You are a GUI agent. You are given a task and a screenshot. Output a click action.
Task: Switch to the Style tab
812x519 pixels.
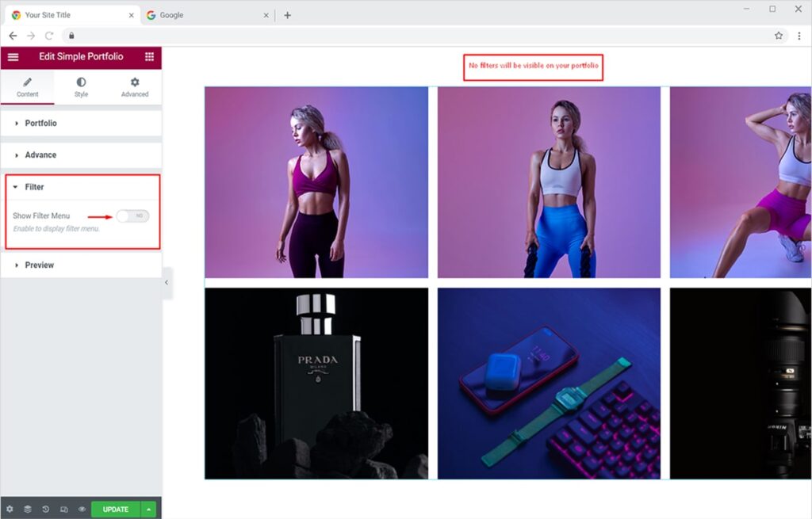click(x=81, y=87)
